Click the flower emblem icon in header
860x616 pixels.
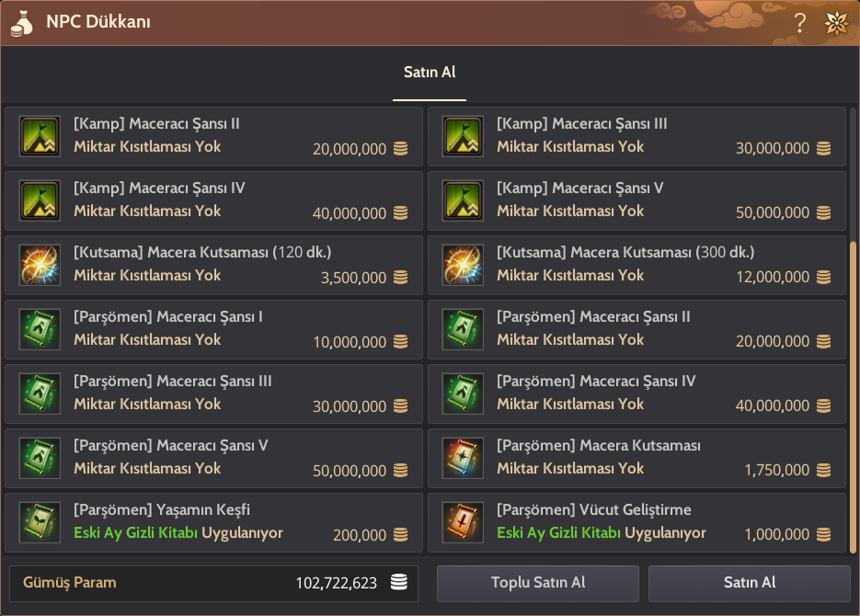coord(836,23)
